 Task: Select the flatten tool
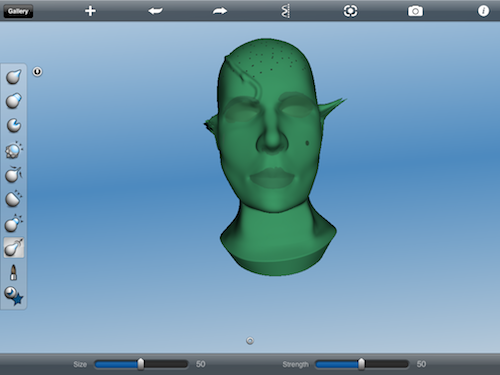[x=14, y=199]
